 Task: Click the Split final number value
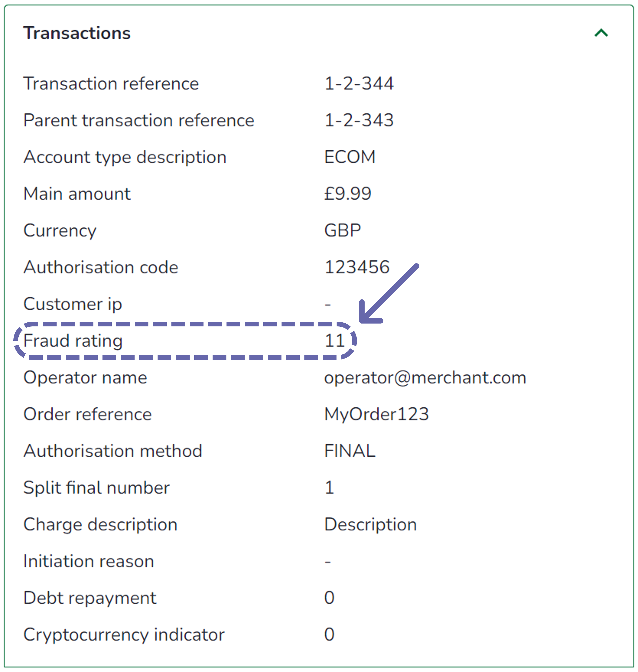[329, 488]
